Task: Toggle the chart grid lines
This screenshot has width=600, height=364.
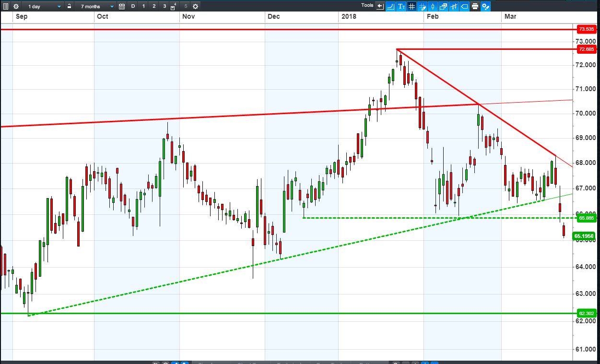Action: 412,6
